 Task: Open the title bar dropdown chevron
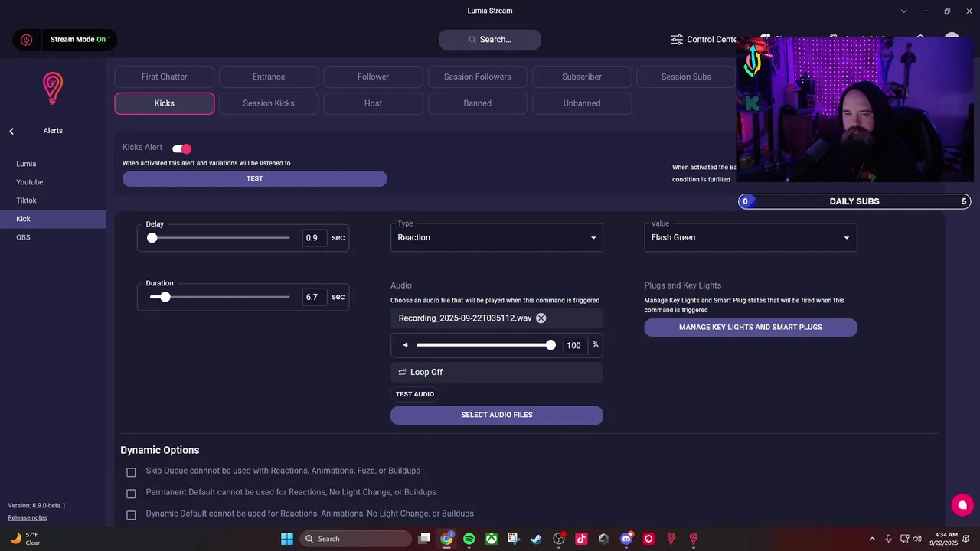(904, 11)
